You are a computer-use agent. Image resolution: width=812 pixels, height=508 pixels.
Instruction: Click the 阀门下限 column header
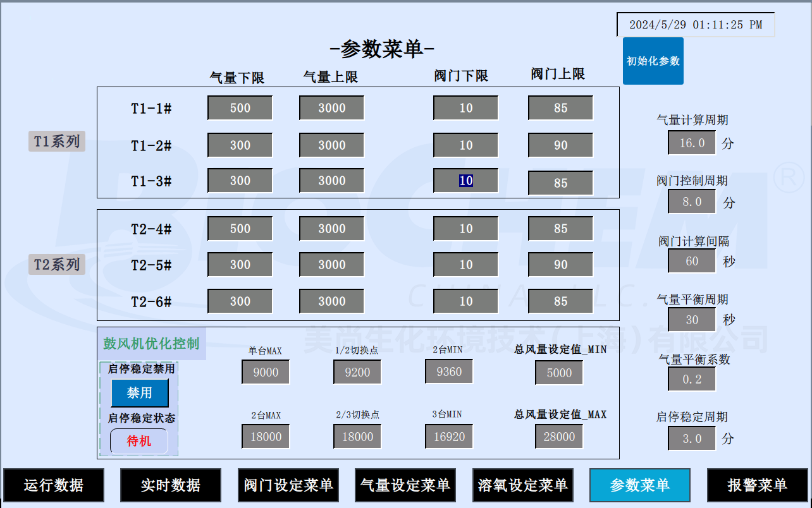[x=461, y=76]
